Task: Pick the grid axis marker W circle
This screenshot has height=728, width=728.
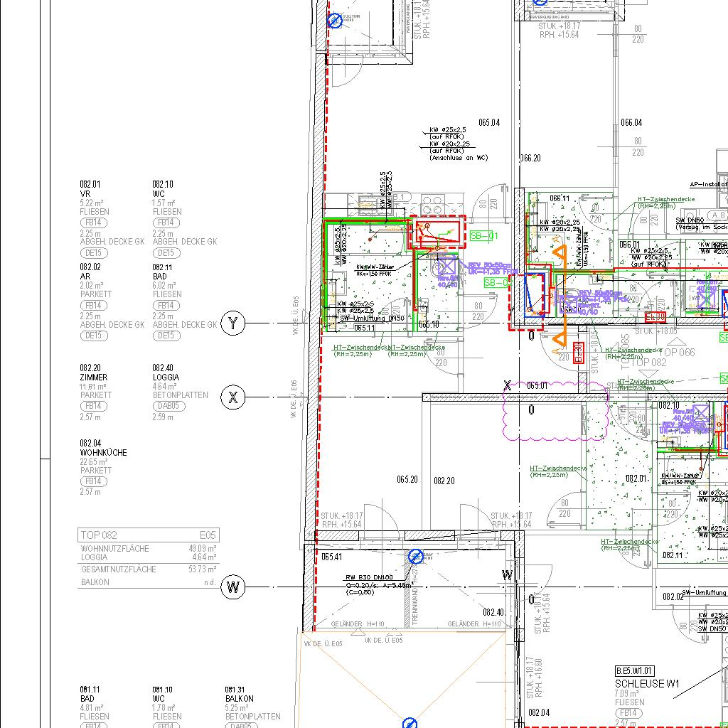Action: coord(233,587)
